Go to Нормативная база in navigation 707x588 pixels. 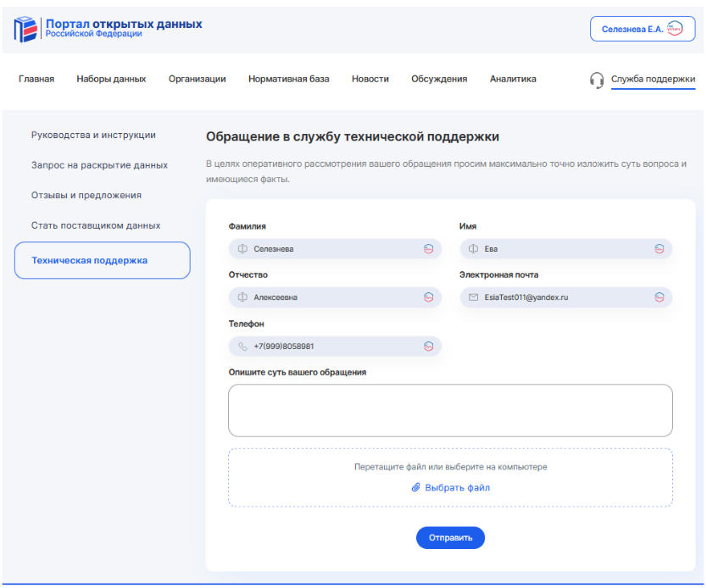click(x=288, y=79)
